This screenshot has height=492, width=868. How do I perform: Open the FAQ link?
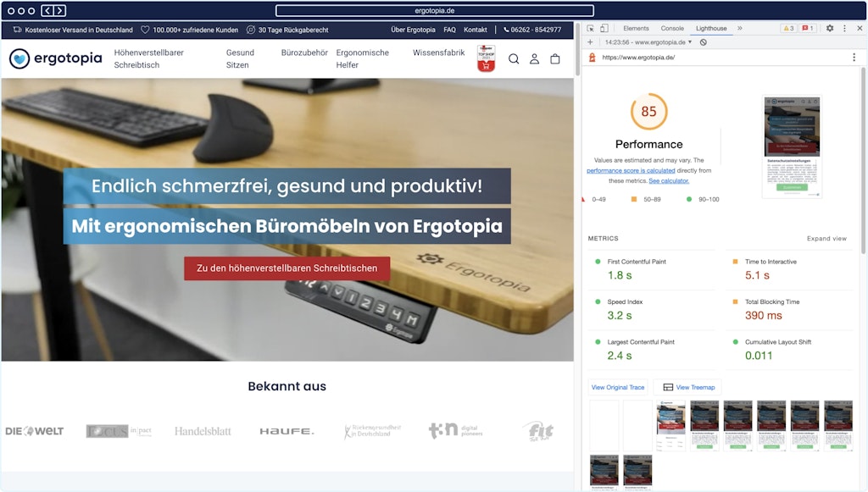449,30
